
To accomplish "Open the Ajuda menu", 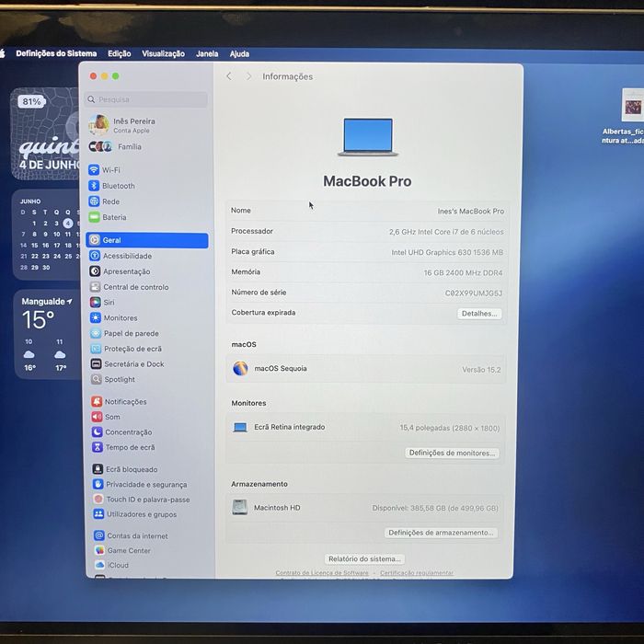I will pos(239,53).
